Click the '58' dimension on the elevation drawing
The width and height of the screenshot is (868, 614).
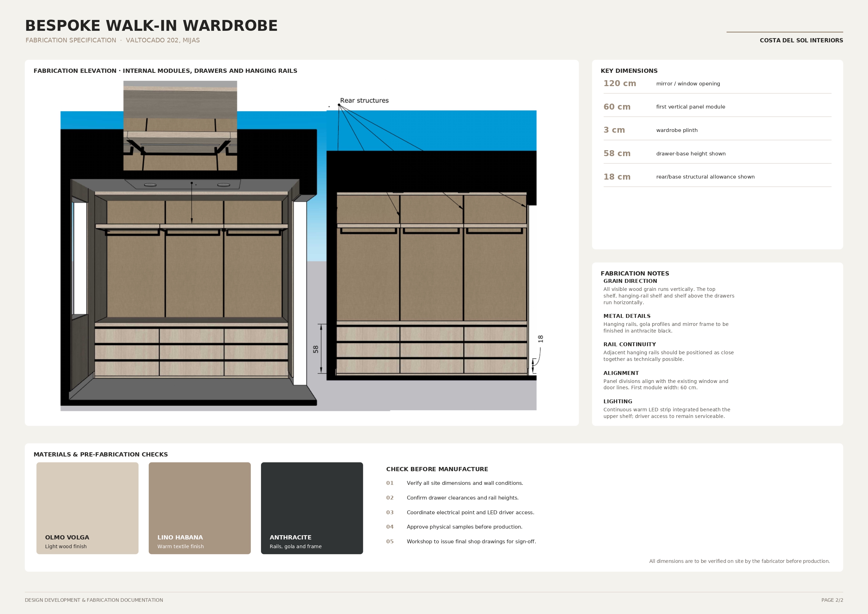[x=316, y=349]
